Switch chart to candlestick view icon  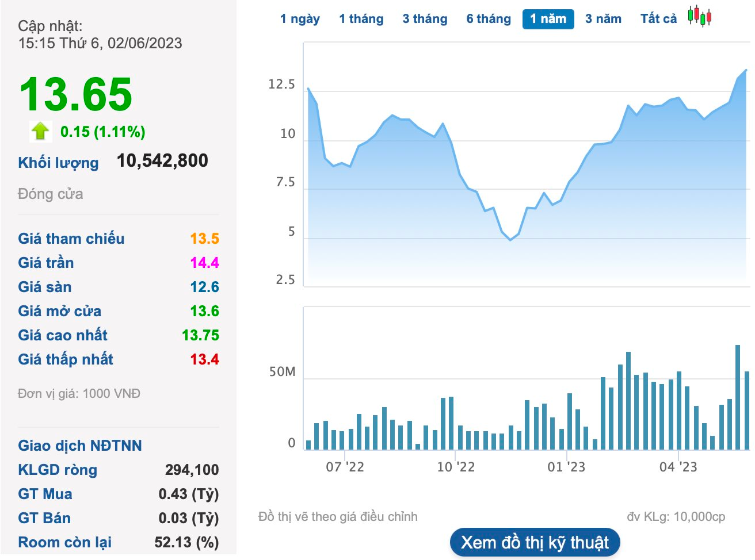tap(700, 17)
